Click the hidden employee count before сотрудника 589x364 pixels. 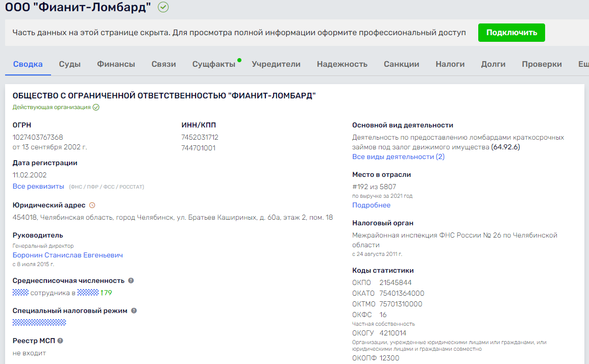(x=20, y=293)
